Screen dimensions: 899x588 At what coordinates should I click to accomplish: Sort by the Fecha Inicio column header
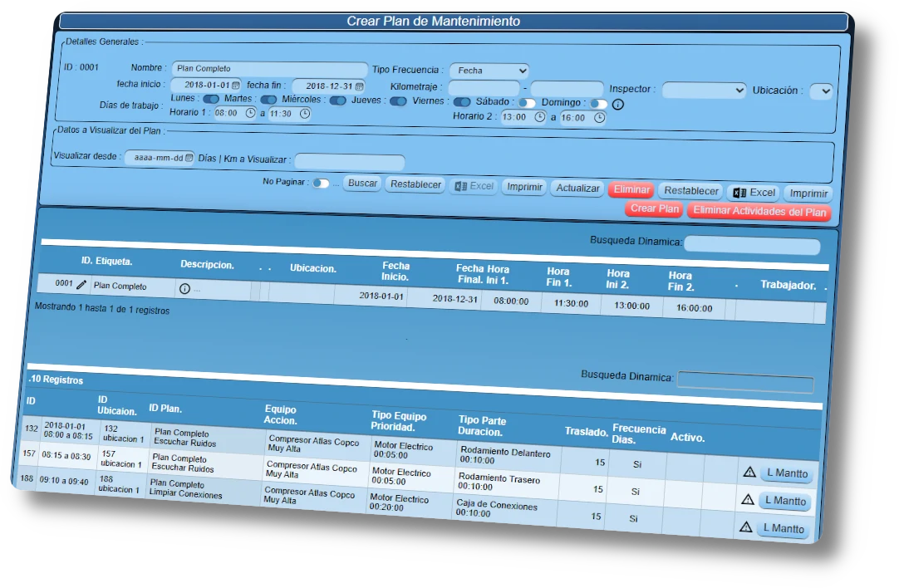[395, 272]
